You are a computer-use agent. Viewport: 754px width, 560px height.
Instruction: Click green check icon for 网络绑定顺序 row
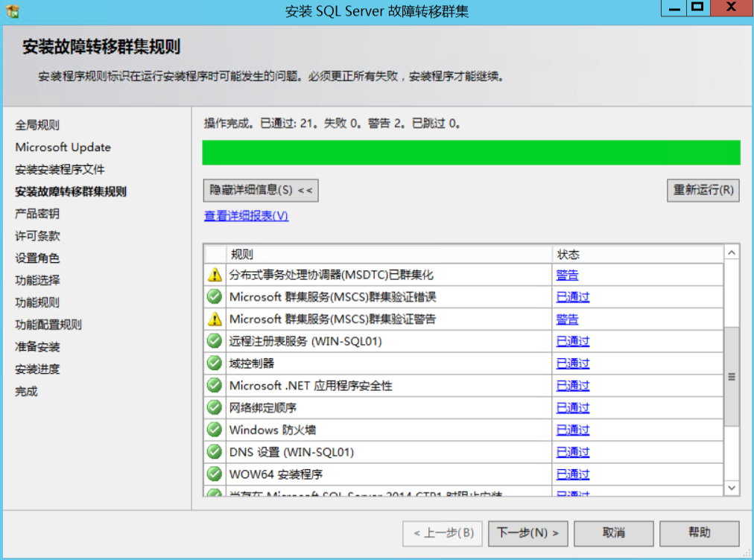tap(215, 407)
